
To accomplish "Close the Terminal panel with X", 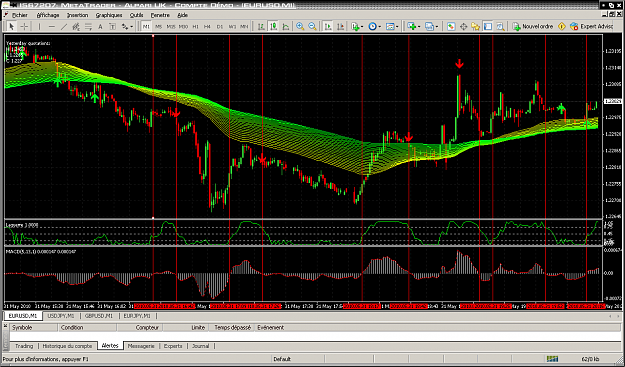I will point(6,326).
